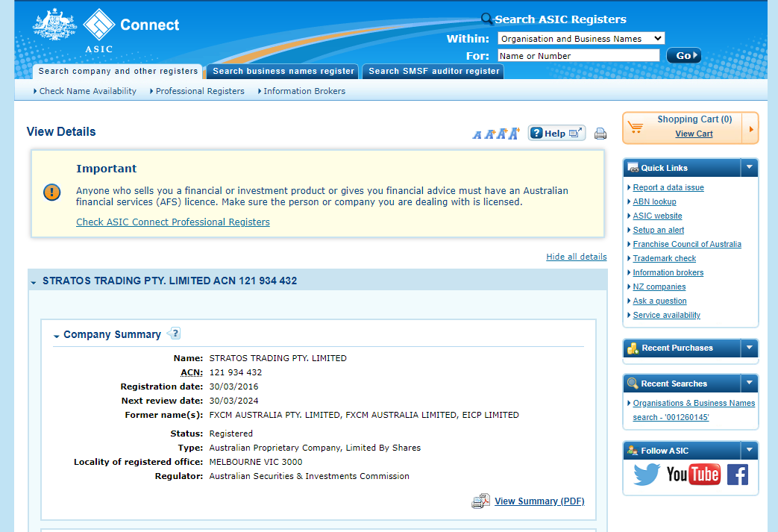This screenshot has width=778, height=532.
Task: Click the Company Summary help question icon
Action: [x=175, y=334]
